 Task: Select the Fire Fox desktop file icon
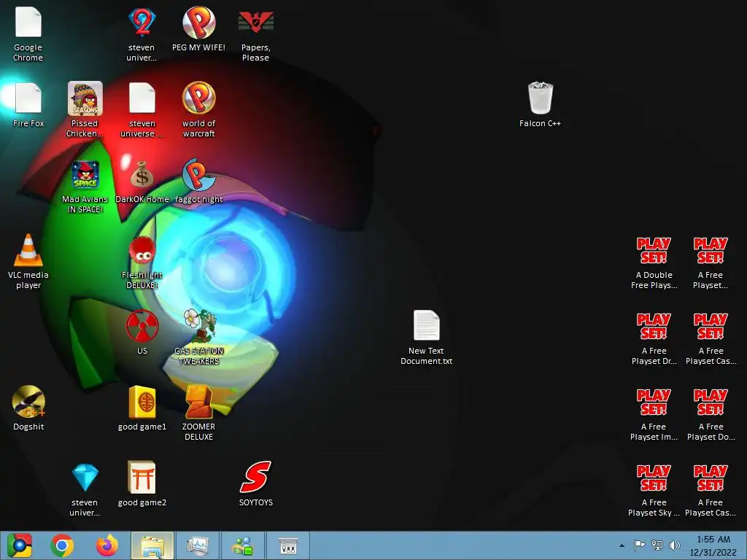(28, 98)
